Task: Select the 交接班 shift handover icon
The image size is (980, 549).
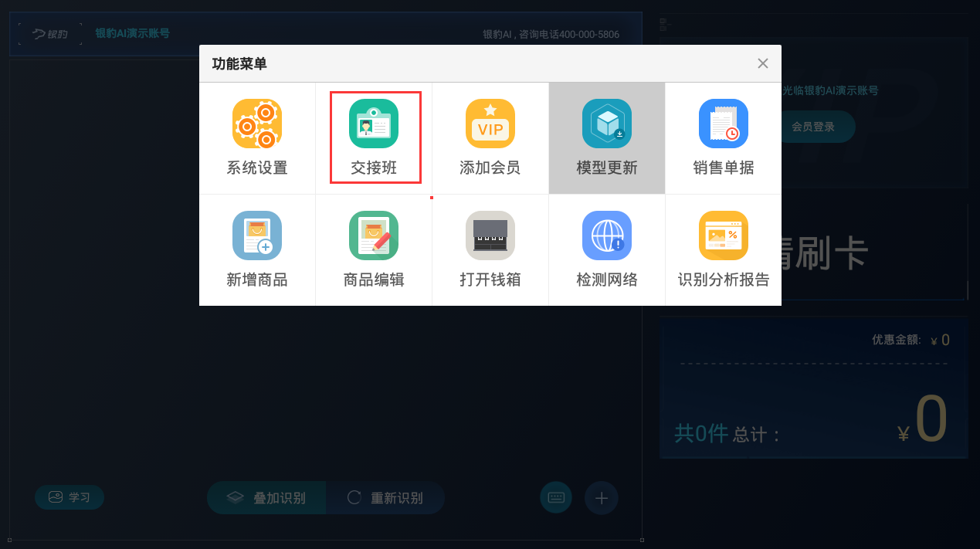Action: coord(374,124)
